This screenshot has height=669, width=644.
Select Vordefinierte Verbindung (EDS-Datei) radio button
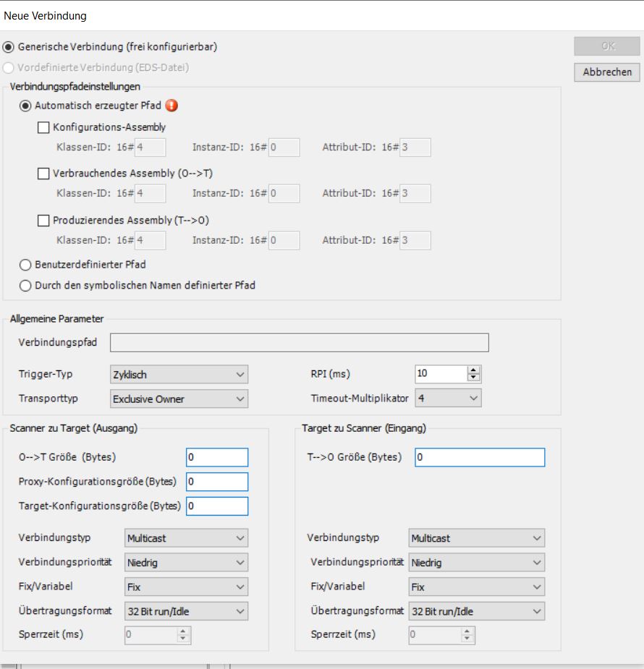(9, 68)
